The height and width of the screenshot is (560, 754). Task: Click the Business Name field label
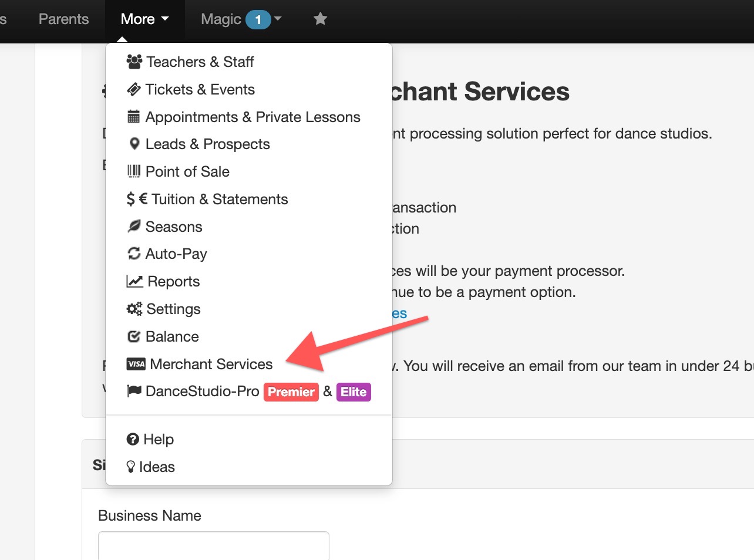150,515
